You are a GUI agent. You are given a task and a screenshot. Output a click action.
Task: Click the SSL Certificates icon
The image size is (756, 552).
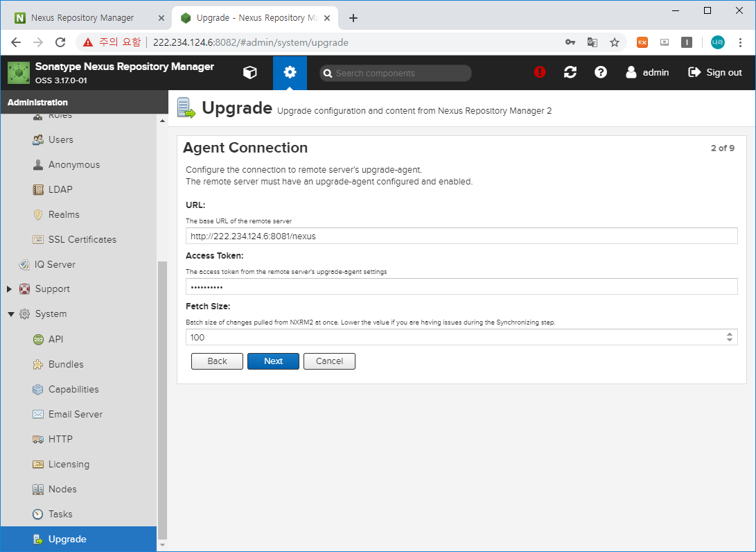(38, 239)
